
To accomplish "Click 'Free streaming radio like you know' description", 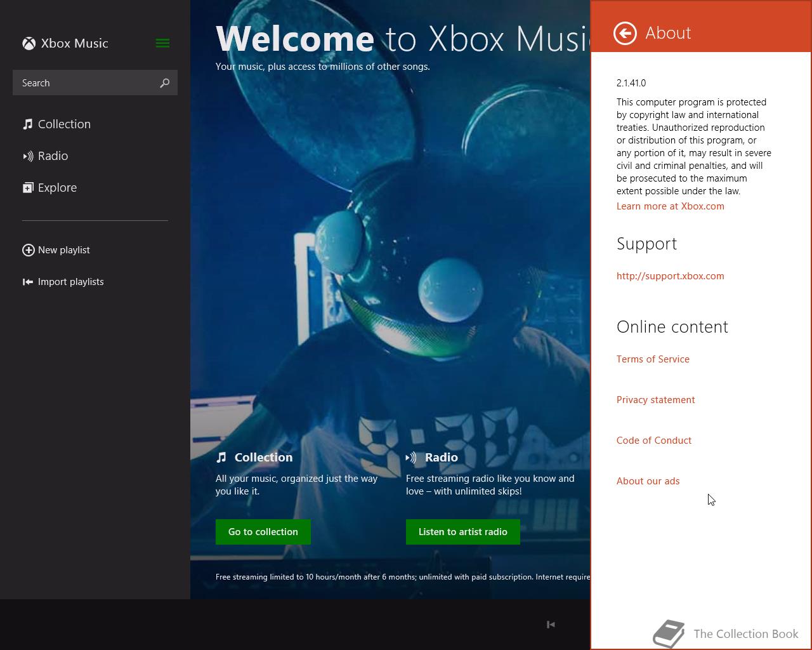I will tap(490, 485).
